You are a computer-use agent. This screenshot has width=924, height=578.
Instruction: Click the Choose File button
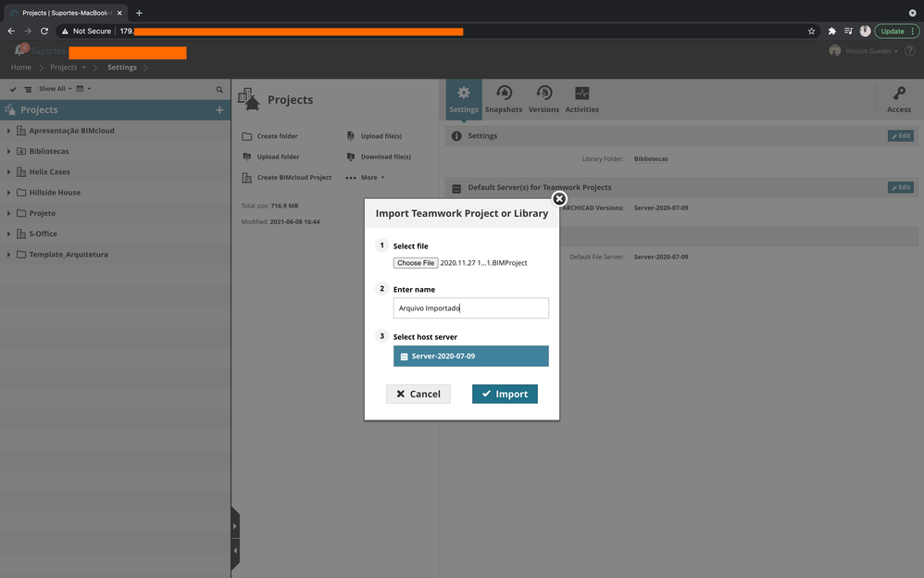coord(416,263)
